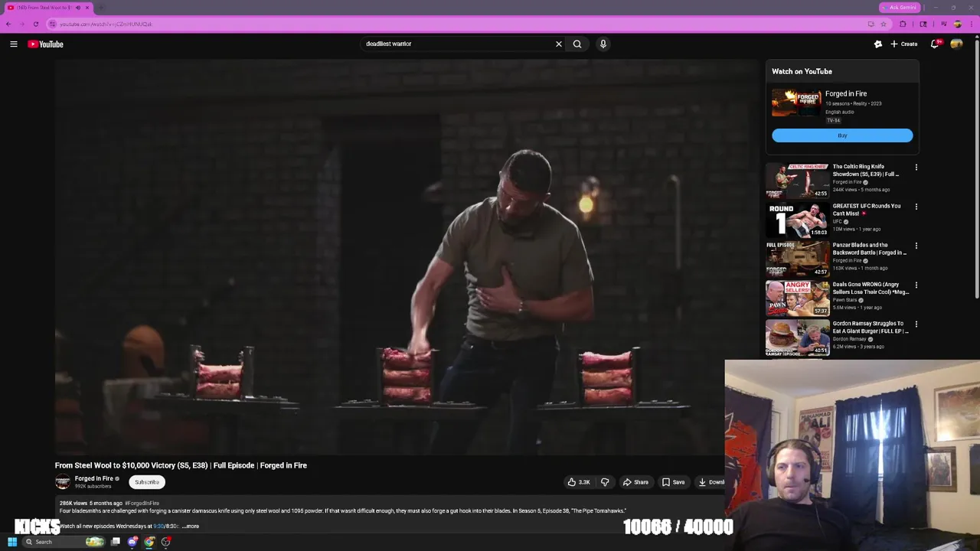Open the Forged in Fire show poster
Viewport: 980px width, 551px height.
[x=796, y=103]
